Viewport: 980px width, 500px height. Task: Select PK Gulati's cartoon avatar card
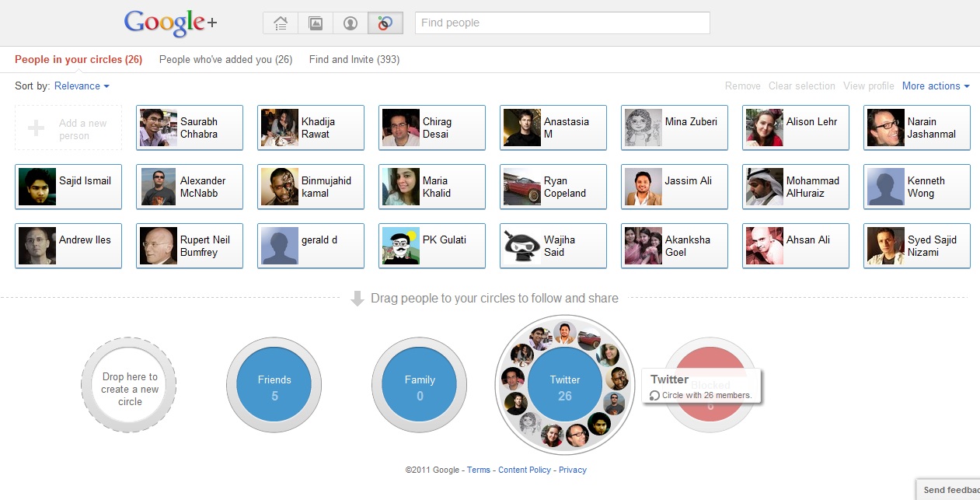click(431, 247)
